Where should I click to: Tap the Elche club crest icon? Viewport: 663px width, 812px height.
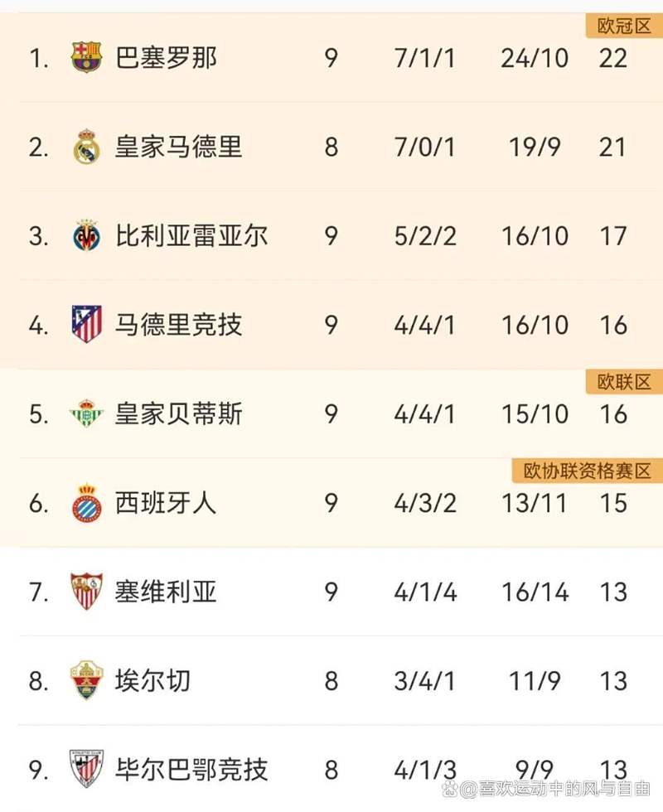(x=86, y=680)
